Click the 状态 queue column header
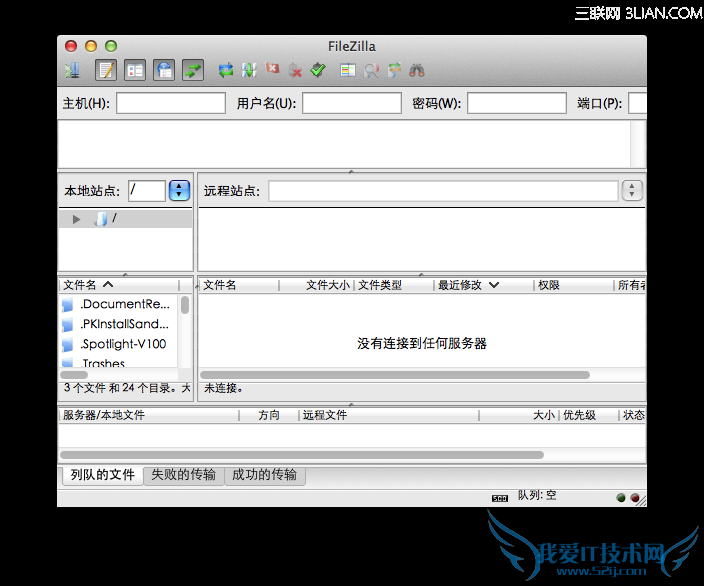 point(633,415)
